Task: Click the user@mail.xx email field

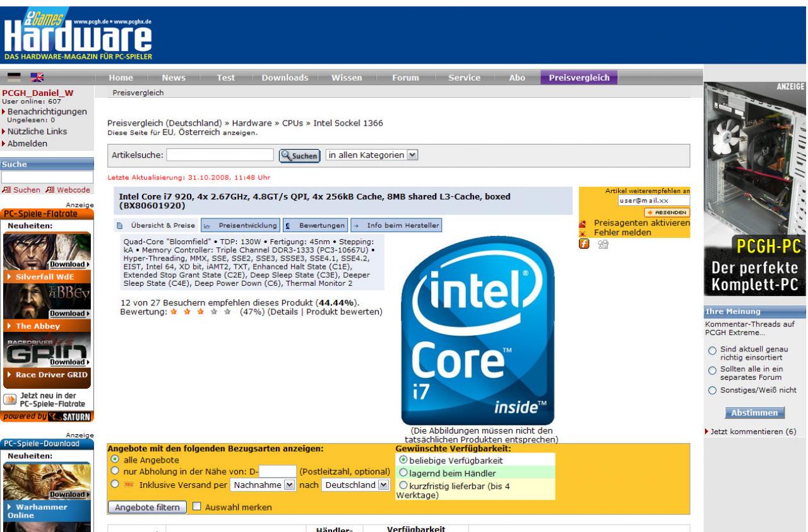Action: click(655, 200)
